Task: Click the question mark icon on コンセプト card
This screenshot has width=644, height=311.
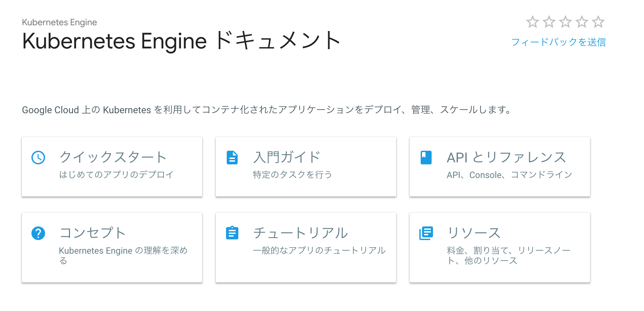Action: pos(38,233)
